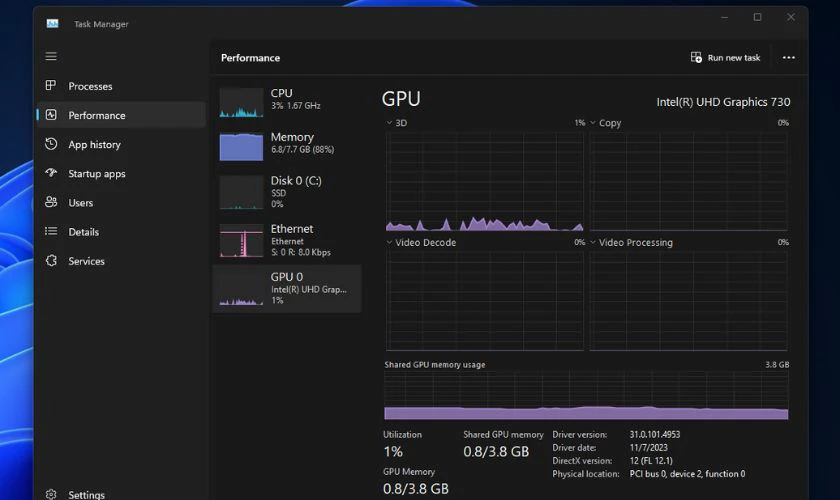Select the Disk 0 (C:) graph thumbnail
This screenshot has height=500, width=840.
click(x=241, y=193)
